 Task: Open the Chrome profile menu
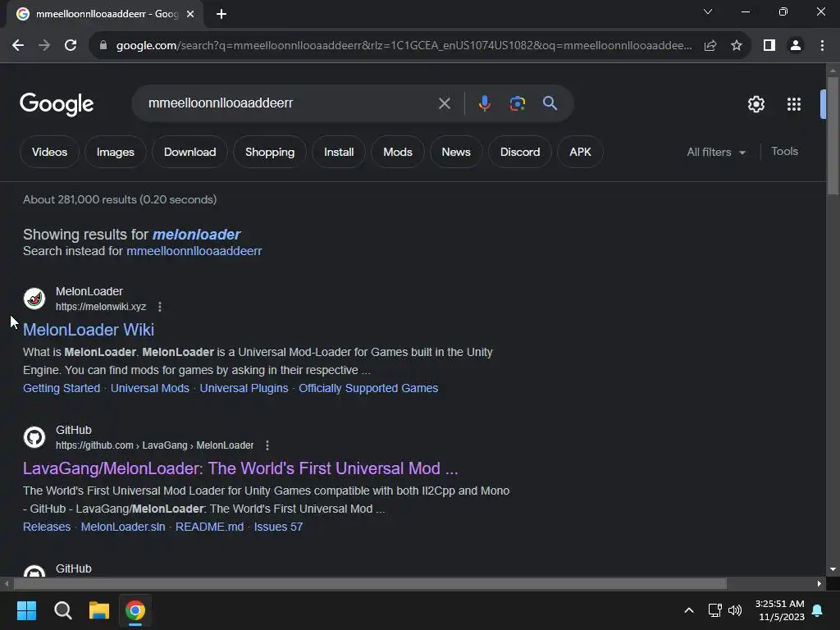click(x=796, y=46)
